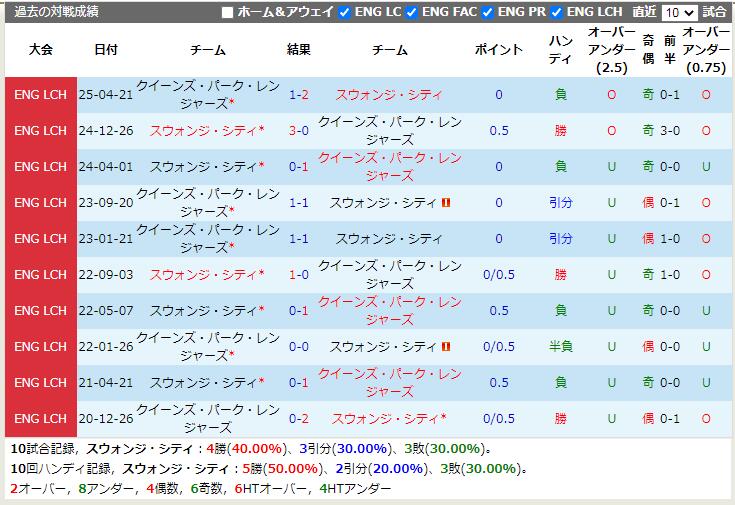Viewport: 735px width, 505px height.
Task: Open スウォンジ・シティ team in the 24-12-26 row
Action: [203, 131]
